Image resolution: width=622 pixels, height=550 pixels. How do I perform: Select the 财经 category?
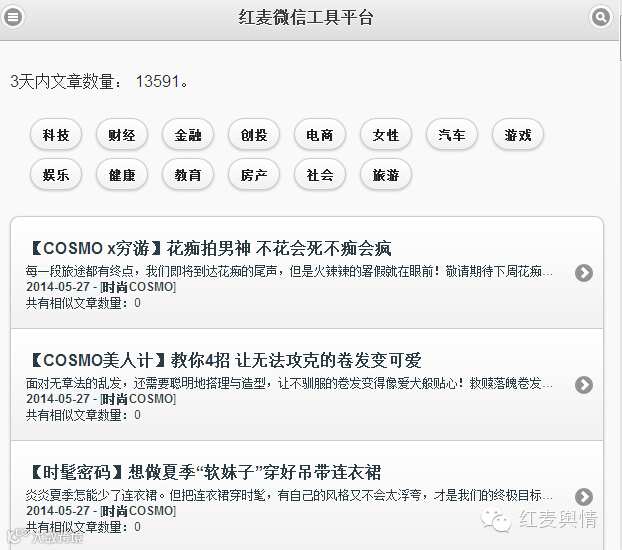pyautogui.click(x=122, y=135)
